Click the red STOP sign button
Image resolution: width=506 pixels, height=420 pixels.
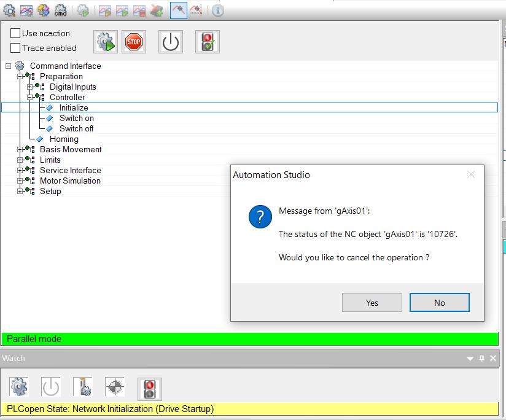[x=134, y=42]
